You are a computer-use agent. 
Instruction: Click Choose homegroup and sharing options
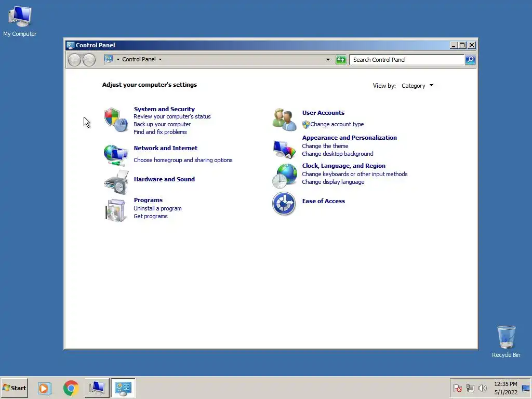click(183, 160)
